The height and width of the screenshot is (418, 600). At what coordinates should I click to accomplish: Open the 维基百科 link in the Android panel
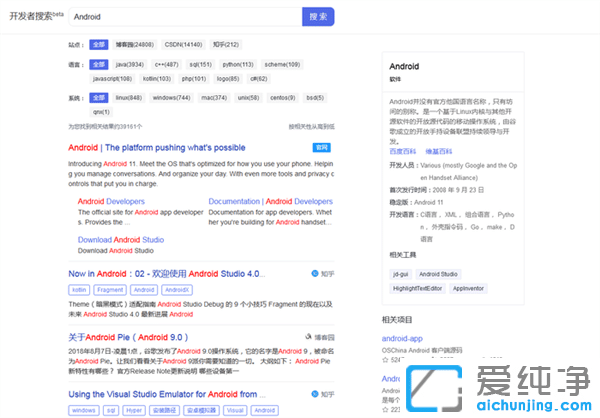438,150
